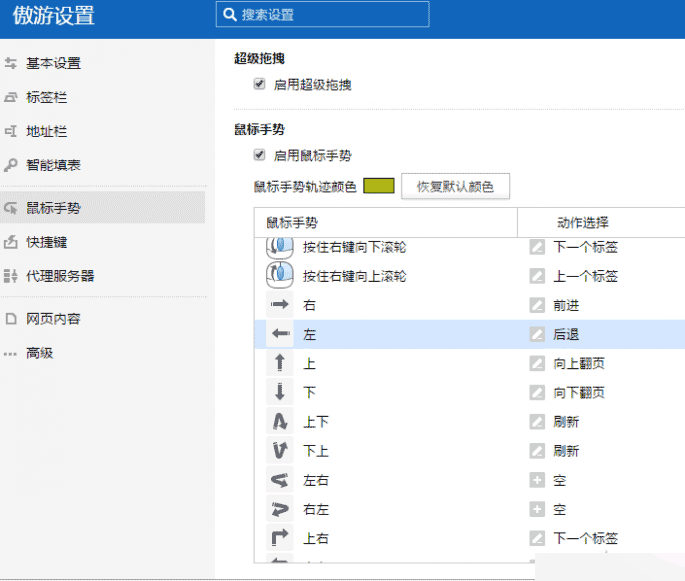Click edit pencil icon beside 前进
The height and width of the screenshot is (581, 685).
pyautogui.click(x=538, y=305)
